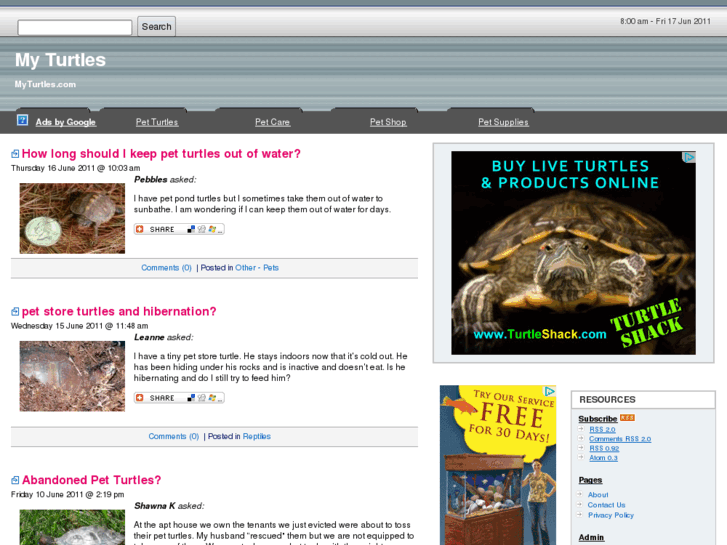Screen dimensions: 727x545
Task: Click the Subscribe heading in Resources
Action: click(x=598, y=418)
